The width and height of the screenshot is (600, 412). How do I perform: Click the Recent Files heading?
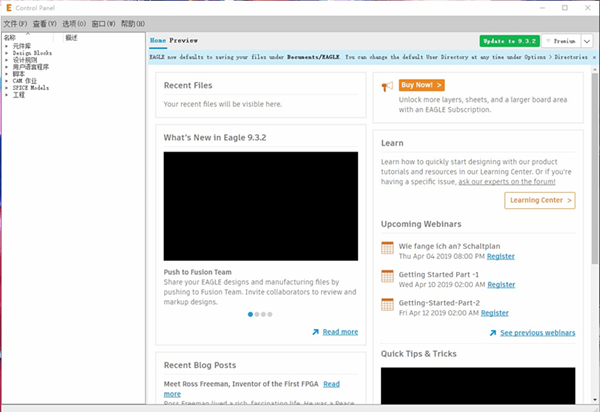[x=188, y=85]
